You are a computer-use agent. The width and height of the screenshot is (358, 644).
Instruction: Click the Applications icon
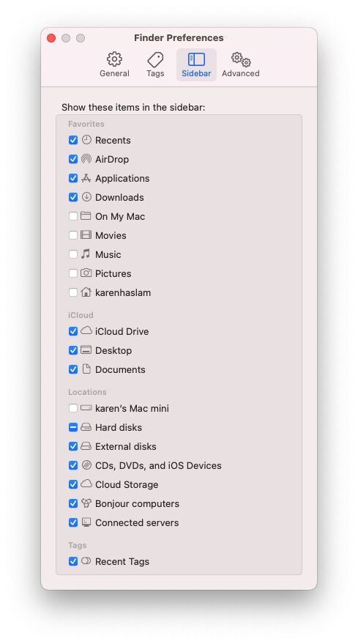coord(86,178)
